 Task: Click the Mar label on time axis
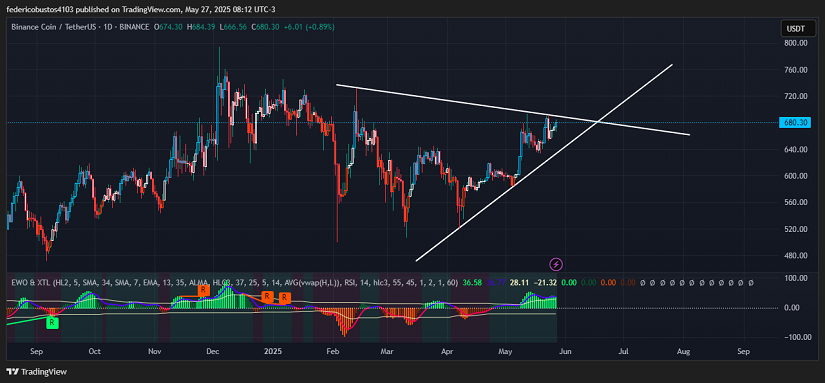click(x=387, y=351)
